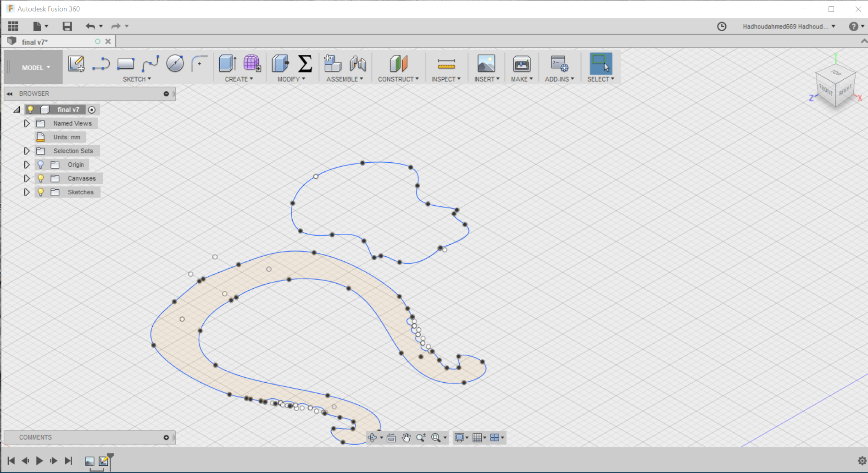The image size is (868, 473).
Task: Open the SELECT menu
Action: (x=601, y=79)
